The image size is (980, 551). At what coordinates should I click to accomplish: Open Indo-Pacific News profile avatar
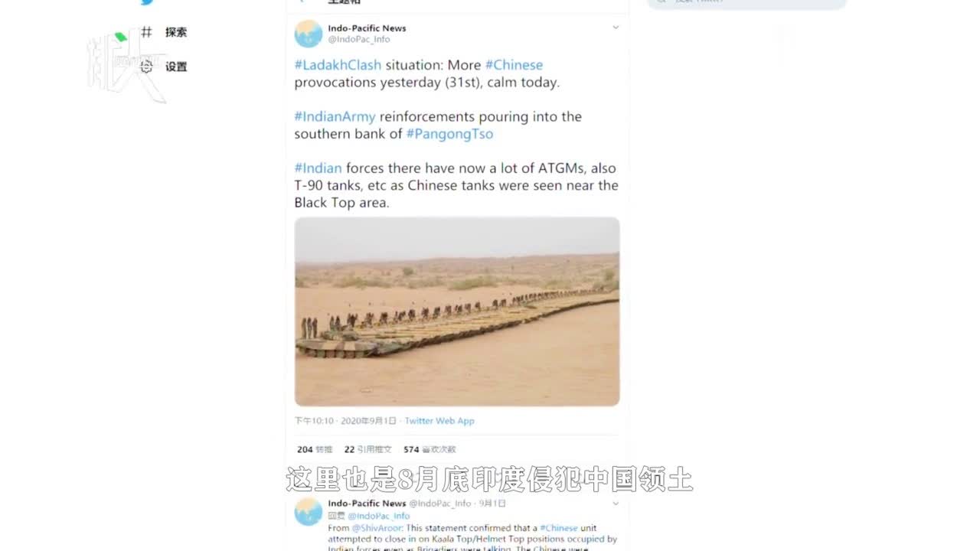coord(309,34)
